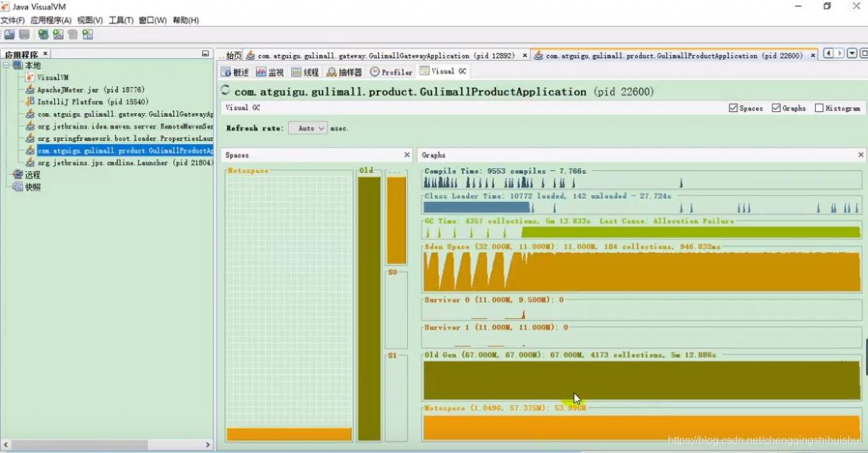Click the jps.cmdline.Launcher Java cup icon
This screenshot has width=868, height=453.
coord(30,163)
